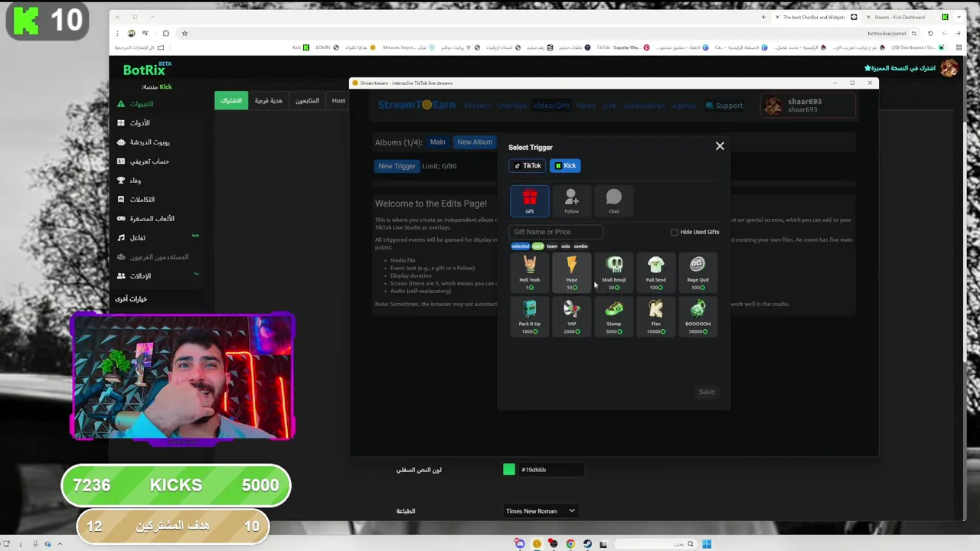Choose the Skull Emoji gift
The height and width of the screenshot is (551, 980).
(x=613, y=272)
